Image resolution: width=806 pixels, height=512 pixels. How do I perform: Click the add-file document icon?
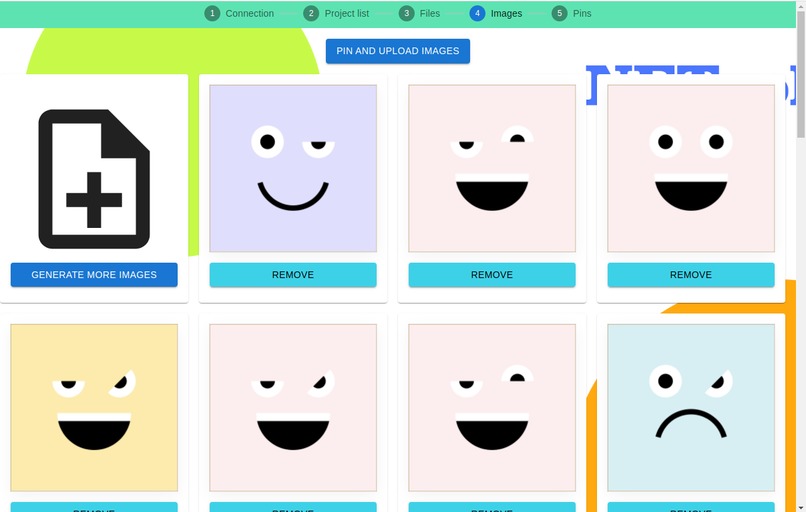pos(94,179)
